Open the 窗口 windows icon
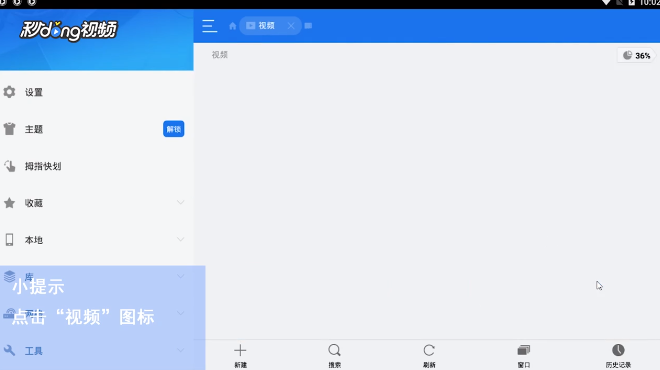Viewport: 660px width, 370px height. click(524, 350)
